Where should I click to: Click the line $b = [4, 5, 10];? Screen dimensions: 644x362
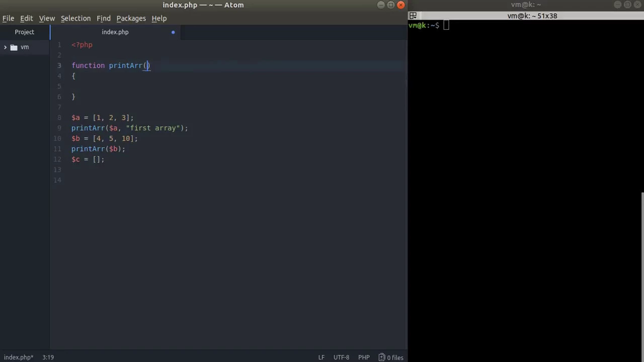pyautogui.click(x=105, y=138)
